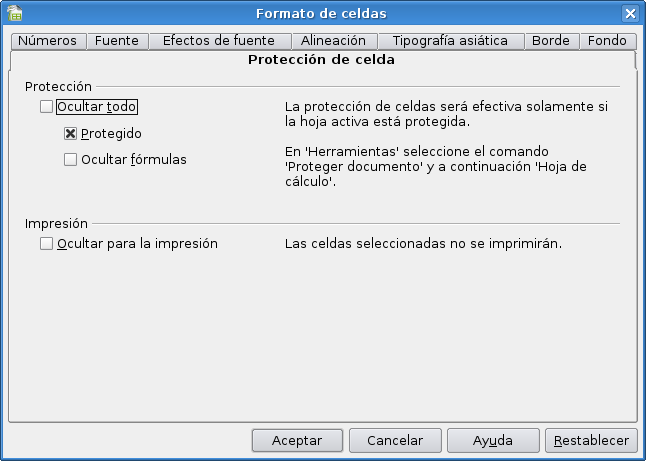Uncheck the Protegido checkbox

point(70,133)
